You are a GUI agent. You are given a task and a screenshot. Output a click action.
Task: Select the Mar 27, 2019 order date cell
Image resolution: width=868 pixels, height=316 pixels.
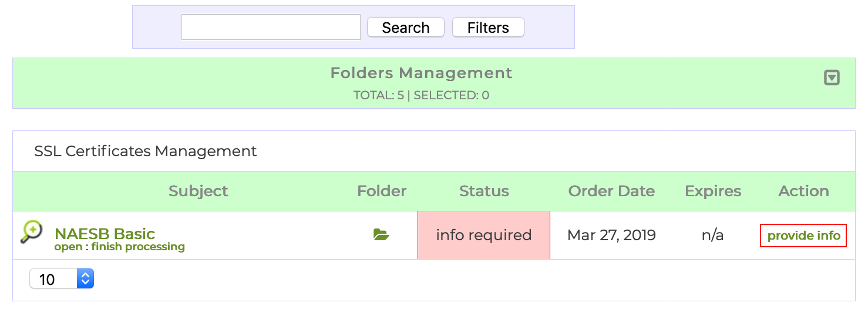(x=611, y=236)
